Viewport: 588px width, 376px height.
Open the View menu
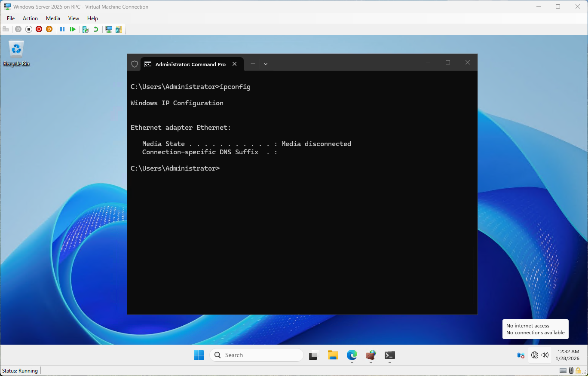73,18
